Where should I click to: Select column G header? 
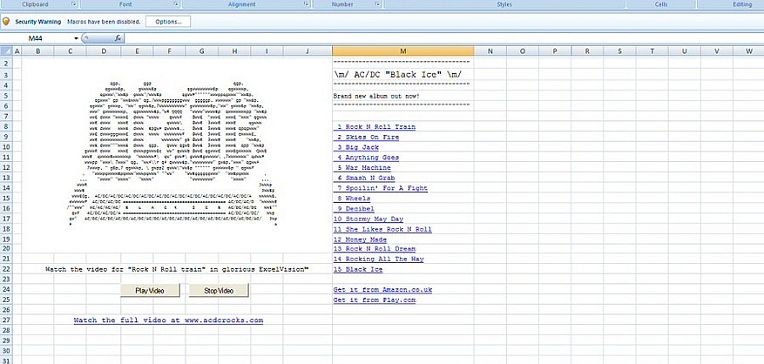pyautogui.click(x=202, y=51)
